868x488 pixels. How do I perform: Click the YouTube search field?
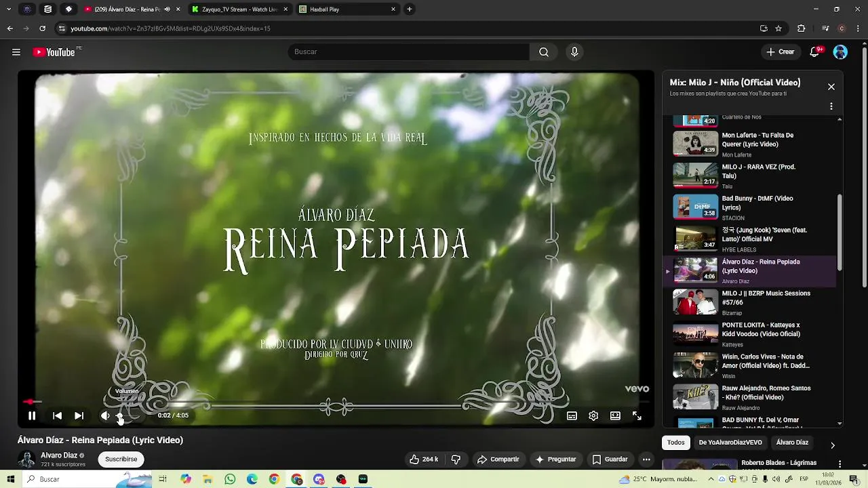pos(409,52)
